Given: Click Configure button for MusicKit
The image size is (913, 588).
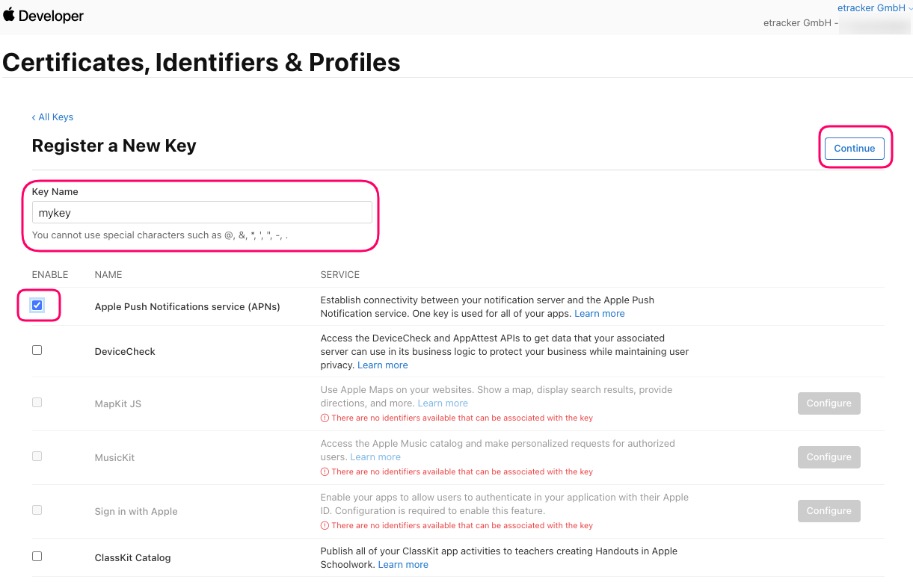Looking at the screenshot, I should [829, 457].
